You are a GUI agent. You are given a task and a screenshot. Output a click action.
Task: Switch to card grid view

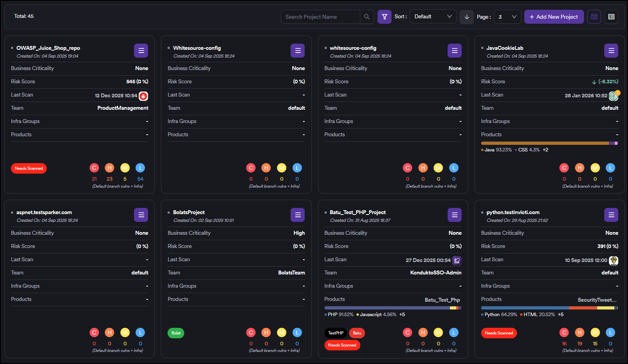(594, 17)
